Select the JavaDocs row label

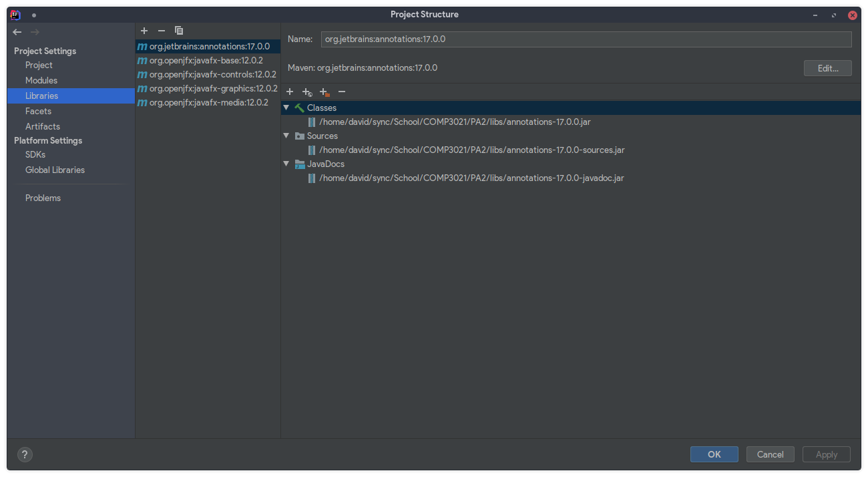point(326,164)
